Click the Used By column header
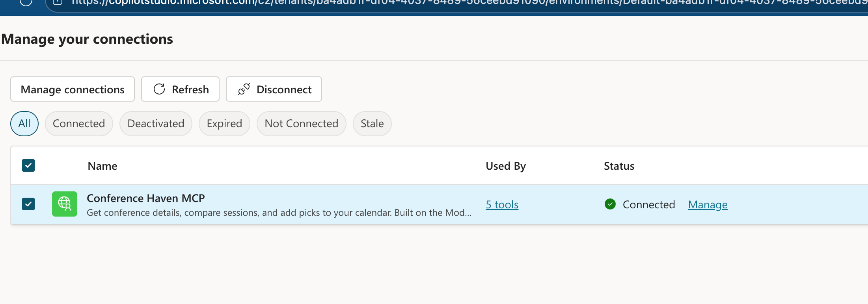The height and width of the screenshot is (304, 868). pos(505,166)
